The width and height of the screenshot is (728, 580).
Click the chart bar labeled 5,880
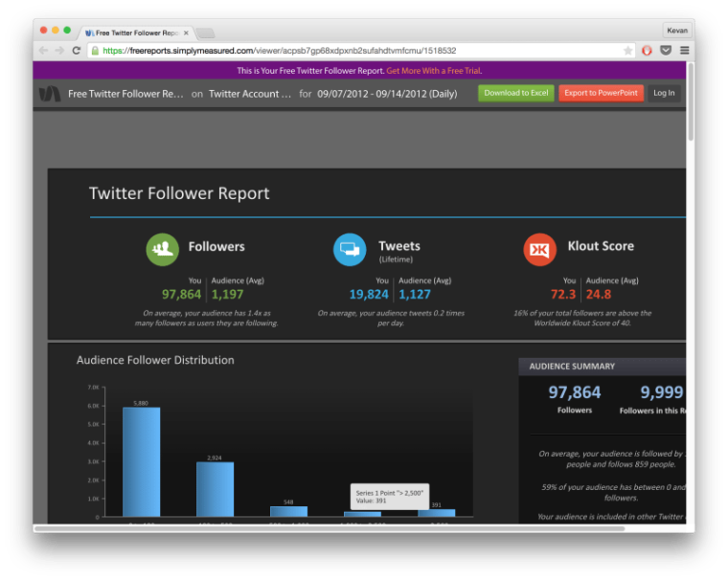tap(142, 462)
